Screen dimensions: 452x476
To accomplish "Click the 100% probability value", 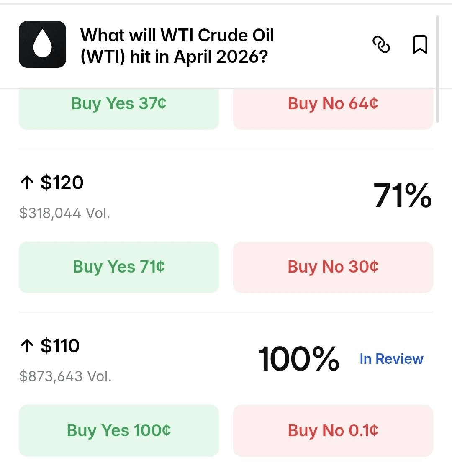I will tap(298, 359).
